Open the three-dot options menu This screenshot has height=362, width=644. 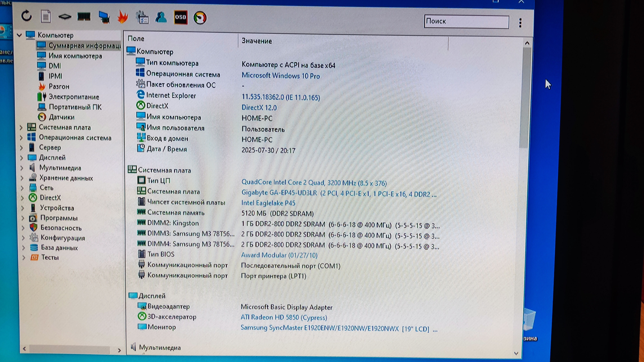[x=520, y=23]
